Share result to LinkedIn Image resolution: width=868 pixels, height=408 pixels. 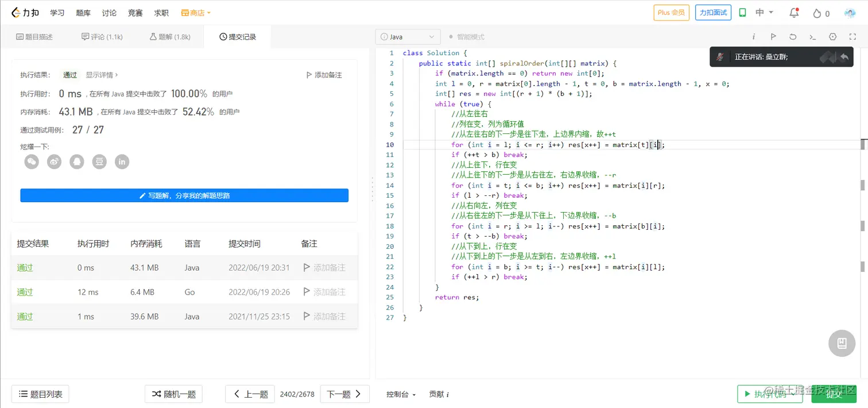[122, 162]
